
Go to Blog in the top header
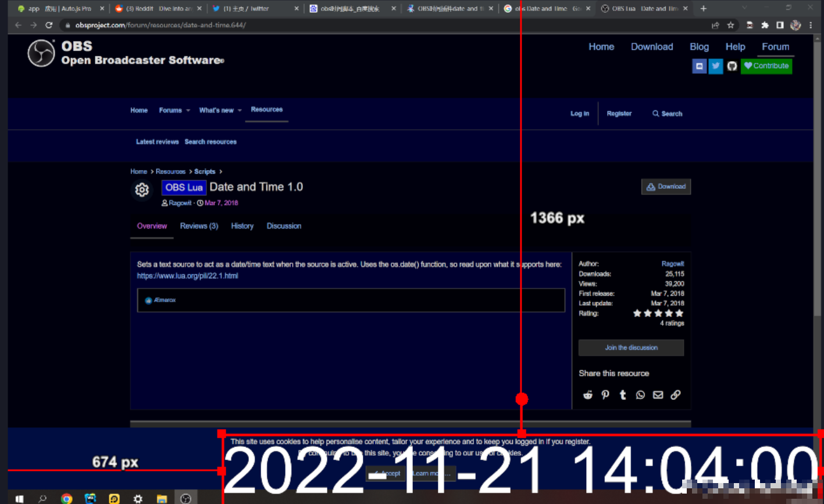(699, 47)
